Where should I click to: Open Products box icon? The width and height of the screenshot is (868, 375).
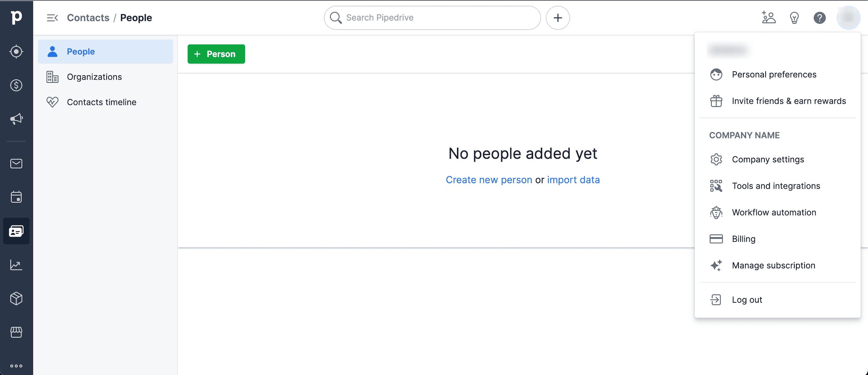[x=16, y=299]
